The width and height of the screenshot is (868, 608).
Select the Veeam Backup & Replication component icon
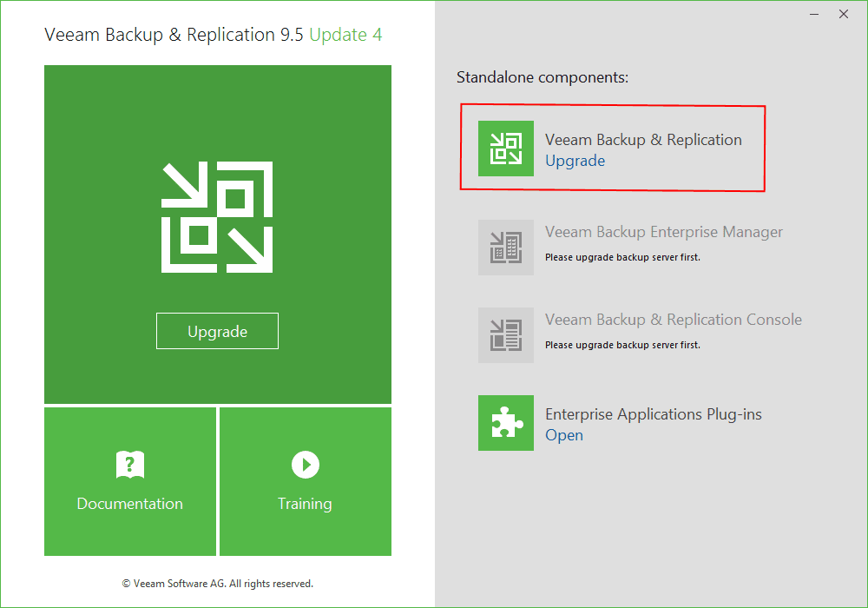point(506,149)
